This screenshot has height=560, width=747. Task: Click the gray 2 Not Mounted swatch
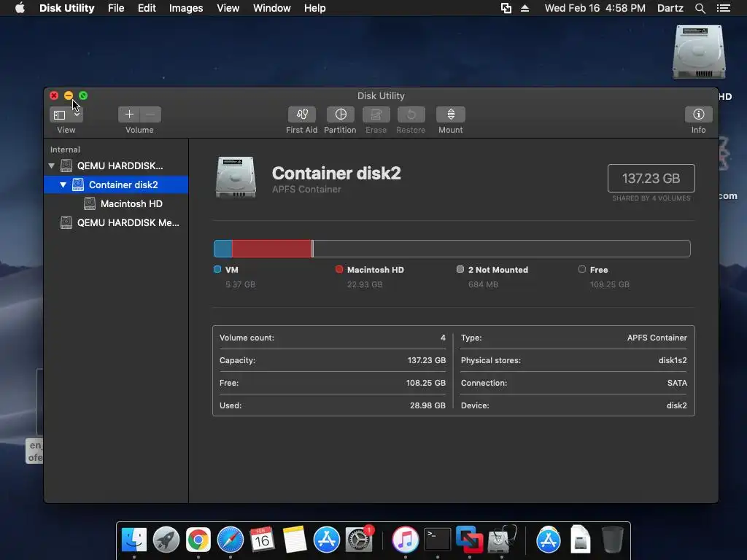(460, 270)
